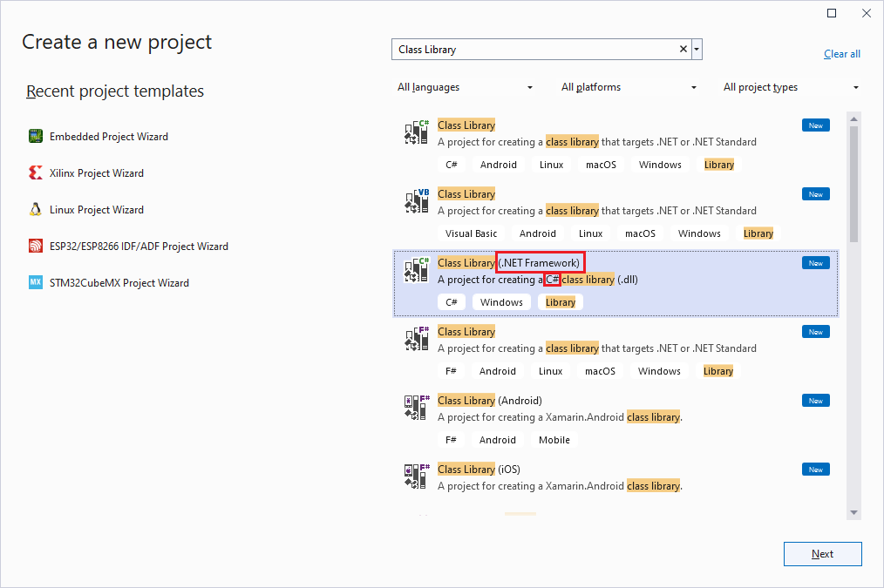Click the Library tag under Class Library (.NET Framework)
This screenshot has width=884, height=588.
click(x=561, y=302)
